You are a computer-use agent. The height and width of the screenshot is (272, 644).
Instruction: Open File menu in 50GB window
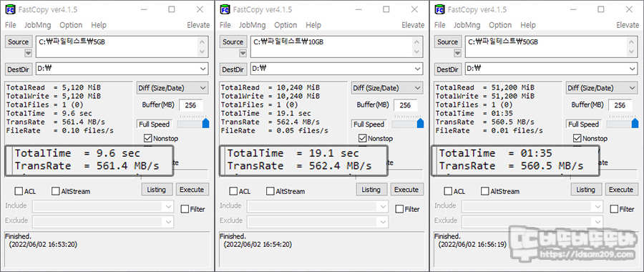point(440,25)
